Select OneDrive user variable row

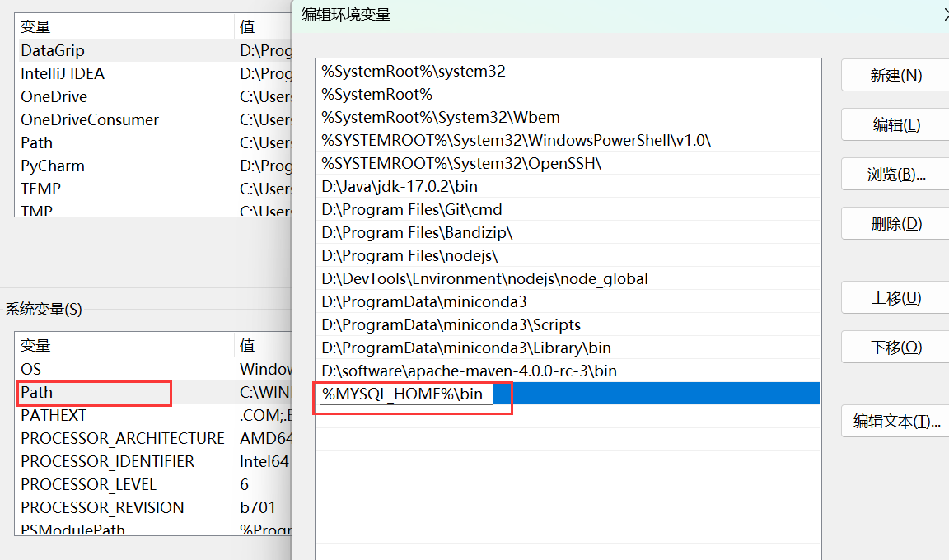tap(155, 96)
